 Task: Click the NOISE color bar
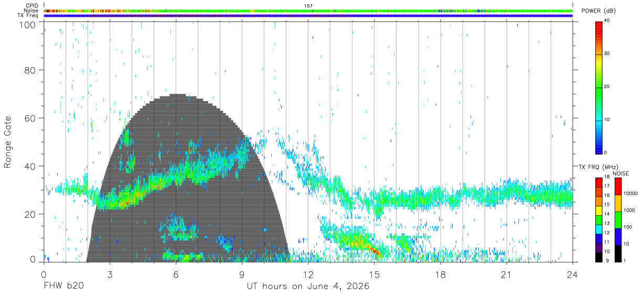[x=618, y=219]
